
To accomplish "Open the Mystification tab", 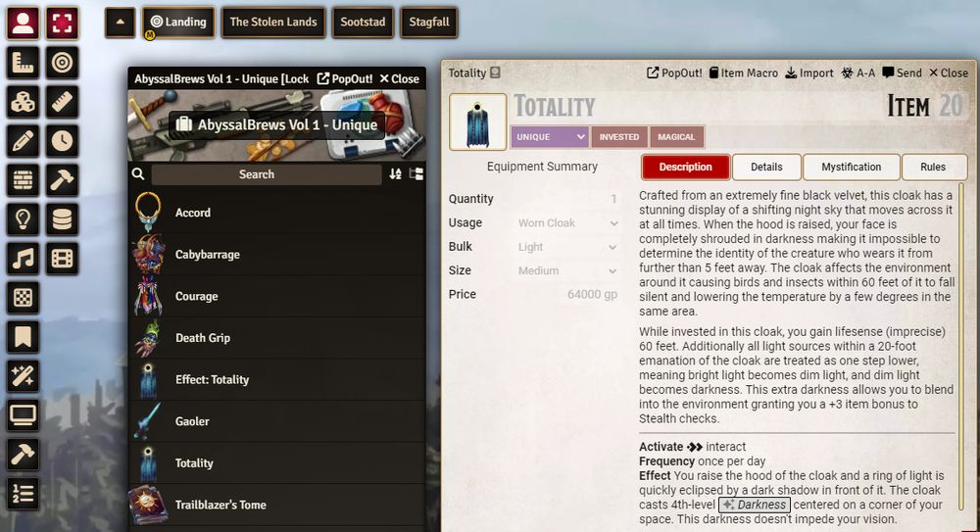I will [852, 167].
